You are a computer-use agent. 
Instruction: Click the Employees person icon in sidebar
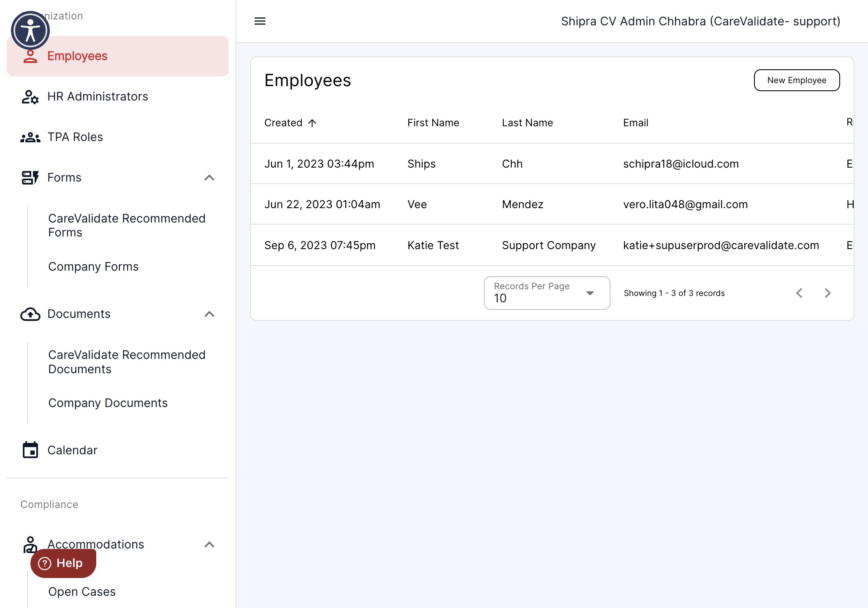point(30,56)
